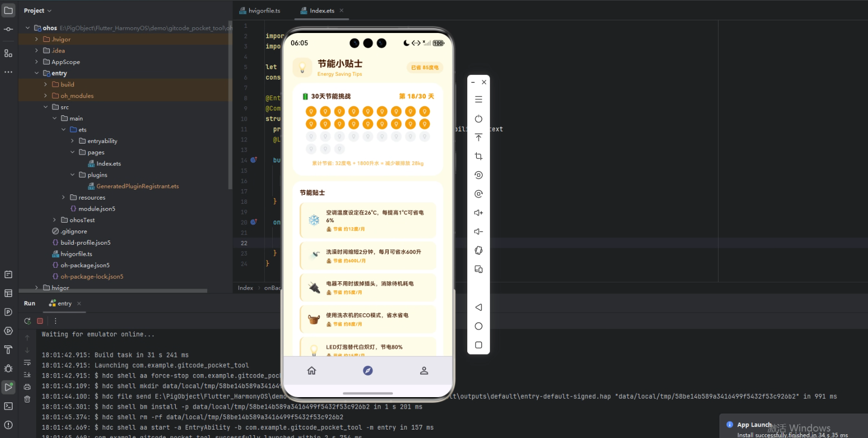Click gutter override icon on line 20
This screenshot has width=868, height=438.
[253, 222]
